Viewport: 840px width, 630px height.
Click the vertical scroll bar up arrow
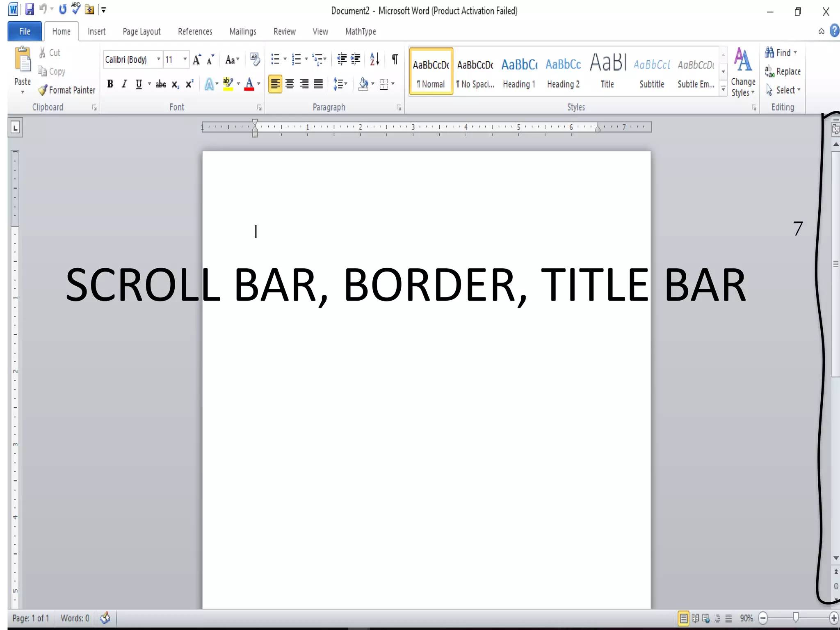(x=835, y=144)
